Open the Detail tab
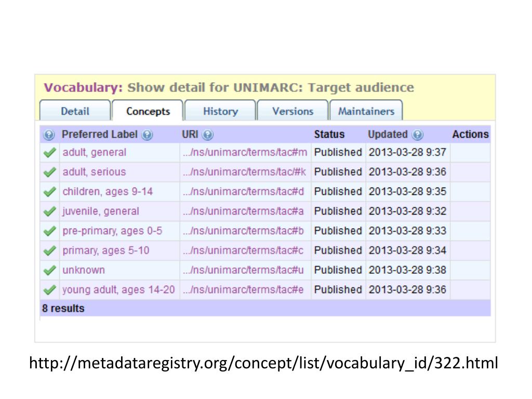Viewport: 532px width, 399px height. pyautogui.click(x=75, y=111)
